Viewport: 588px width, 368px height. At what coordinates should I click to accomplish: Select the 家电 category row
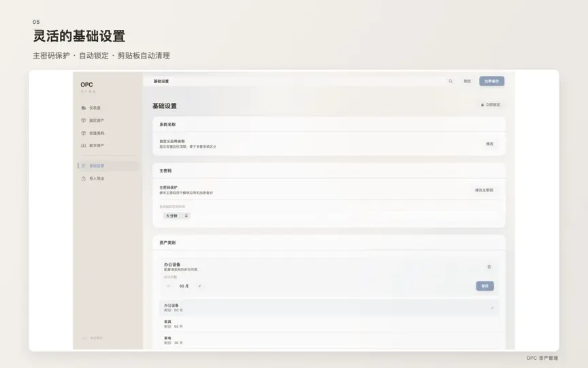click(329, 340)
